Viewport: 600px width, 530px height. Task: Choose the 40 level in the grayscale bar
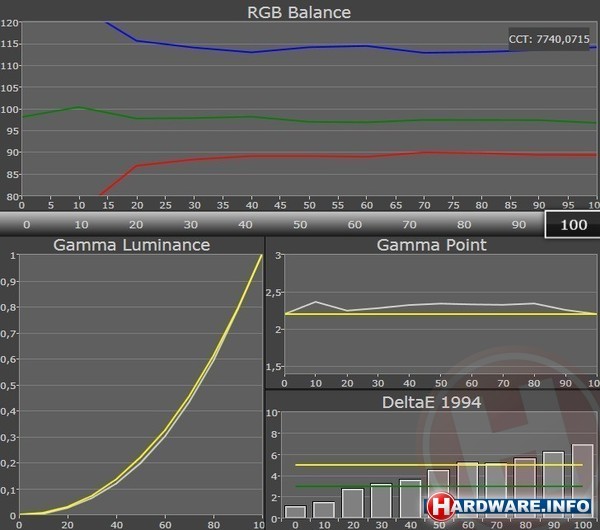[244, 225]
